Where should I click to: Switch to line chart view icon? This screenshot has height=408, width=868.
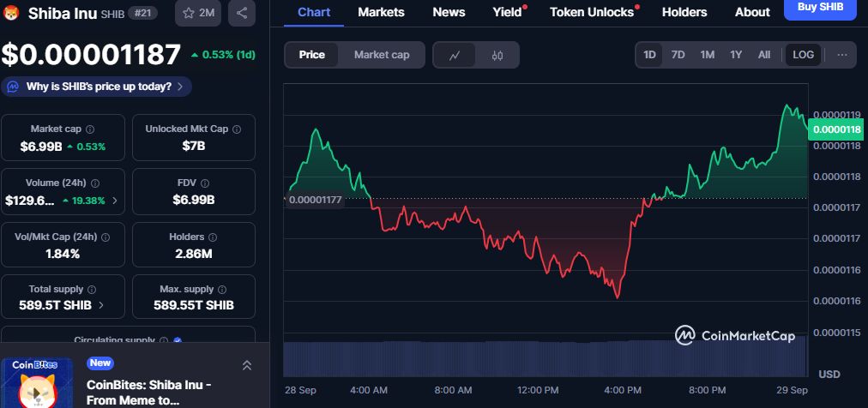pos(455,55)
